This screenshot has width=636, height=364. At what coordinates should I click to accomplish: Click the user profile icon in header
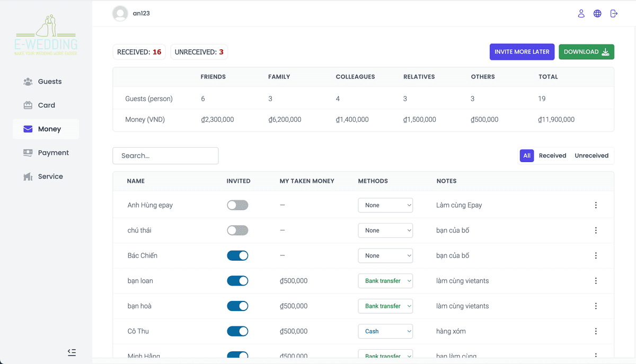(x=581, y=13)
